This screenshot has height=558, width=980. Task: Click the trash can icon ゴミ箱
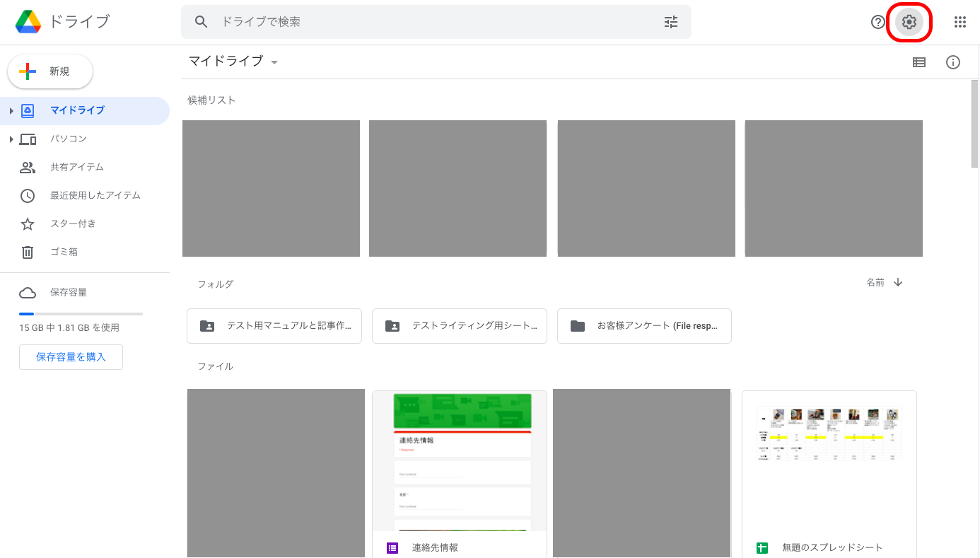coord(28,252)
